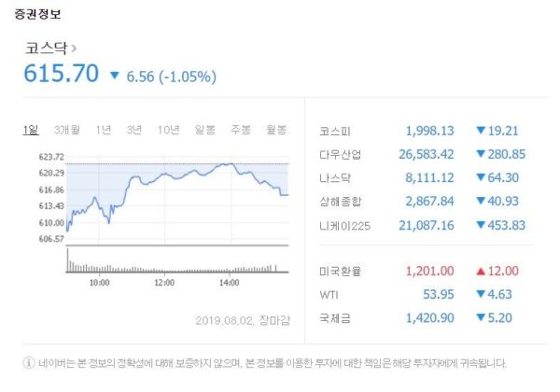The image size is (560, 392).
Task: Open the 다우산업 index row
Action: pos(341,154)
